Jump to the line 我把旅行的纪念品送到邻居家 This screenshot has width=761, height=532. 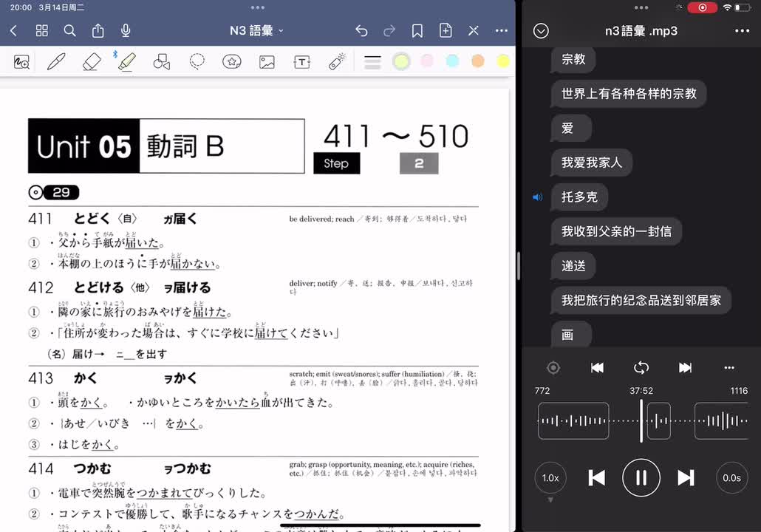coord(641,301)
